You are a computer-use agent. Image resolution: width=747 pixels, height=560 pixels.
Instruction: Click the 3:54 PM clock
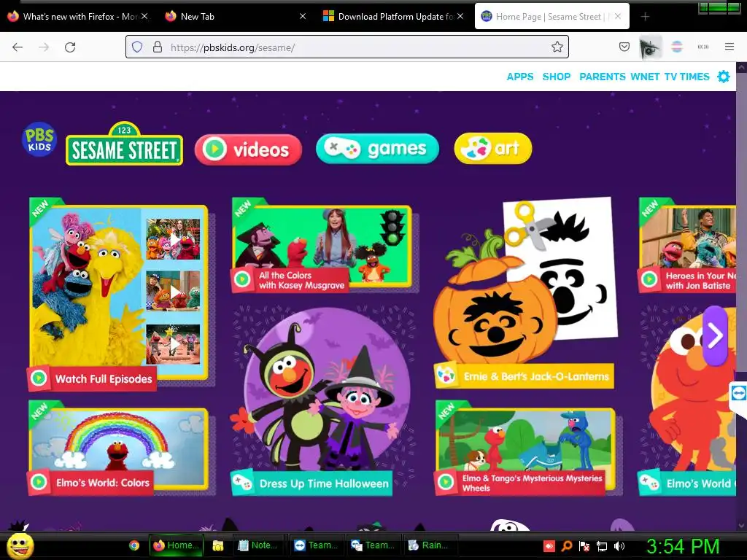[683, 546]
